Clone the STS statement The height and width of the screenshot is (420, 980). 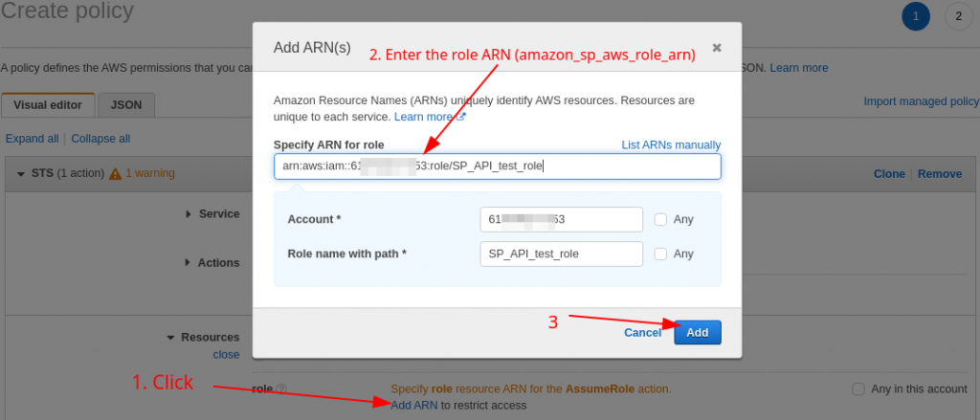pyautogui.click(x=889, y=174)
